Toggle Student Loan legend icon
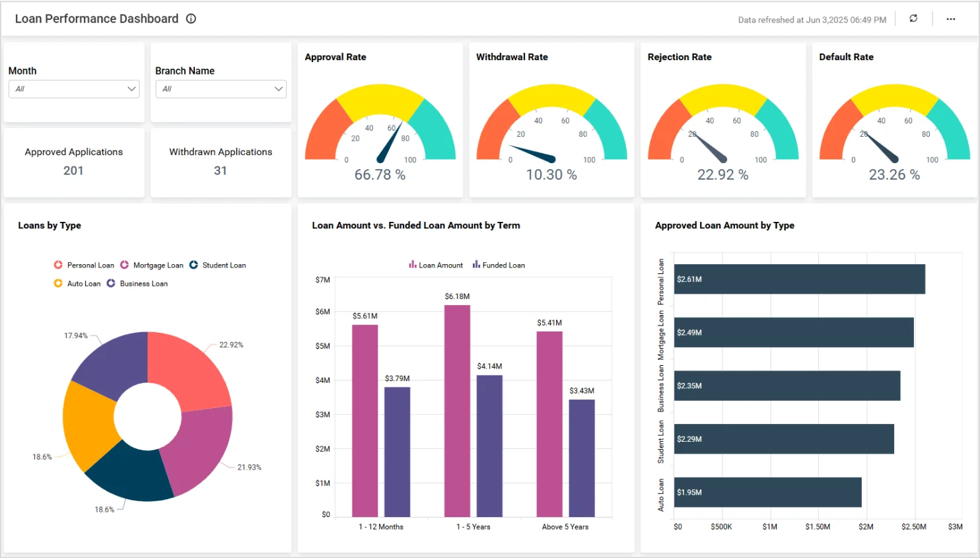The image size is (980, 558). pyautogui.click(x=193, y=265)
